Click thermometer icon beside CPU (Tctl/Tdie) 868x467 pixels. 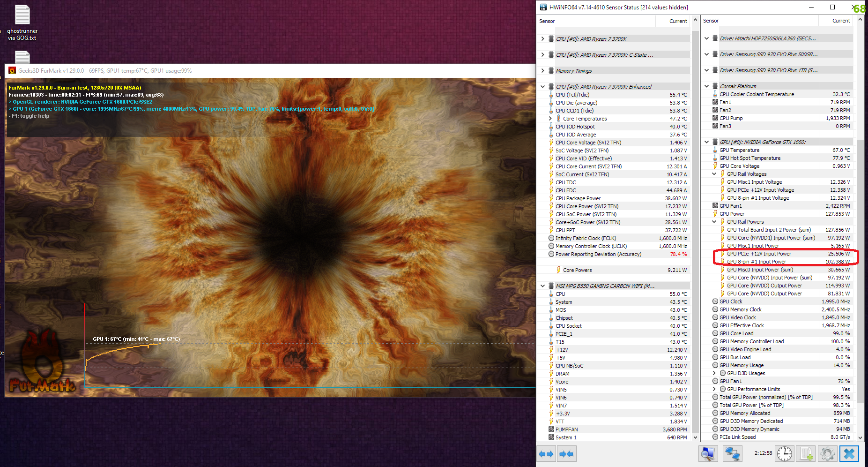tap(551, 95)
